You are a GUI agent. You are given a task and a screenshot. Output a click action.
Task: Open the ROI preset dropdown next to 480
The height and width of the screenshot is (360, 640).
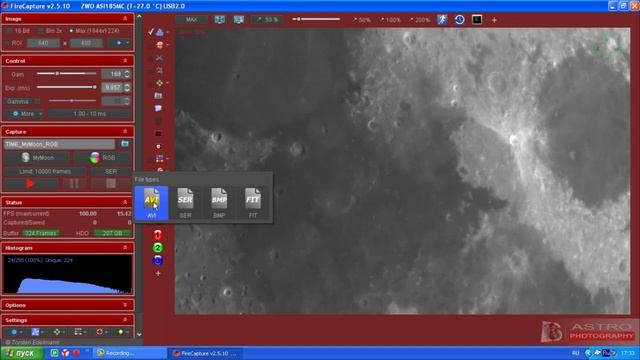[120, 43]
